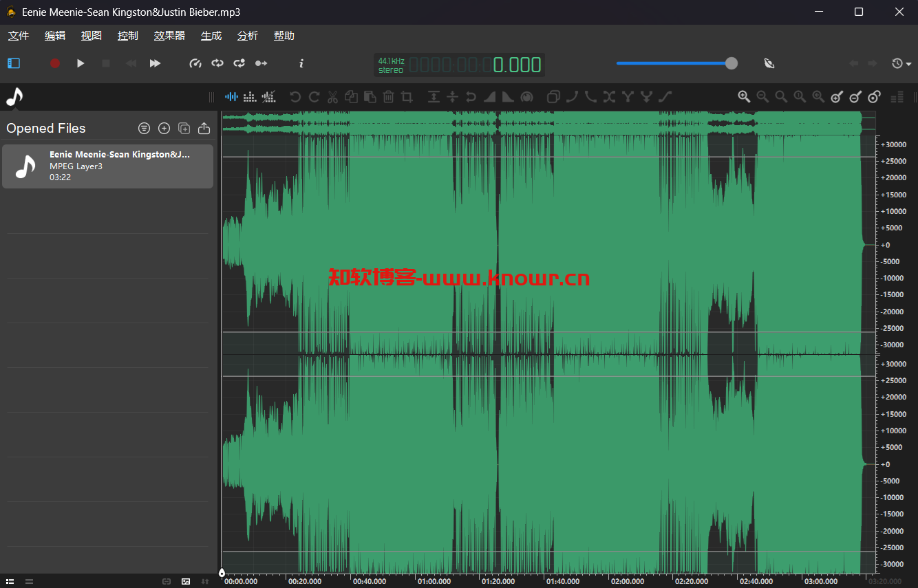Open the playback speed control

pyautogui.click(x=195, y=63)
